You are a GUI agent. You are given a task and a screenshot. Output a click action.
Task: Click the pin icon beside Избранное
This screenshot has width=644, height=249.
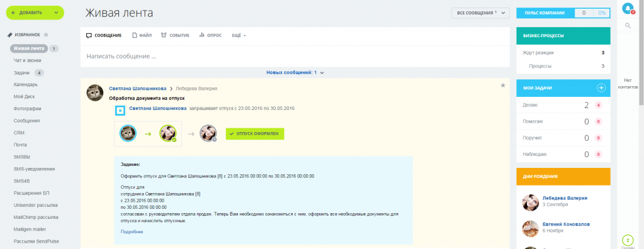[9, 35]
